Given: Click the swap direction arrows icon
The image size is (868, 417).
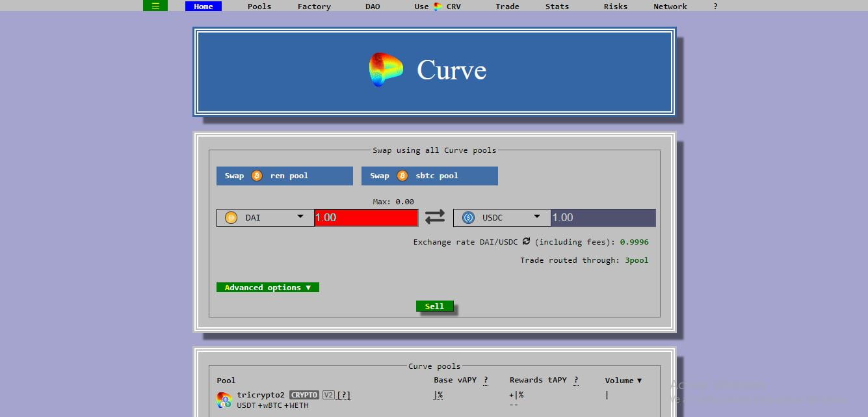Looking at the screenshot, I should (435, 217).
